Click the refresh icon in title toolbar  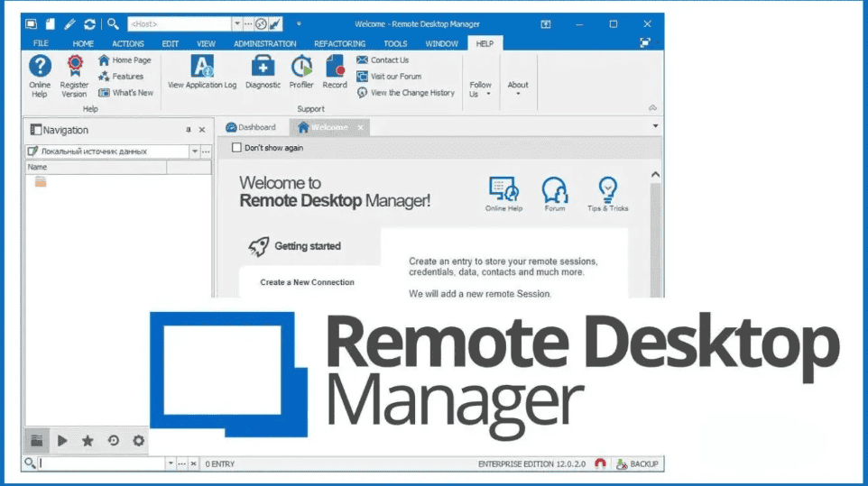pyautogui.click(x=89, y=23)
